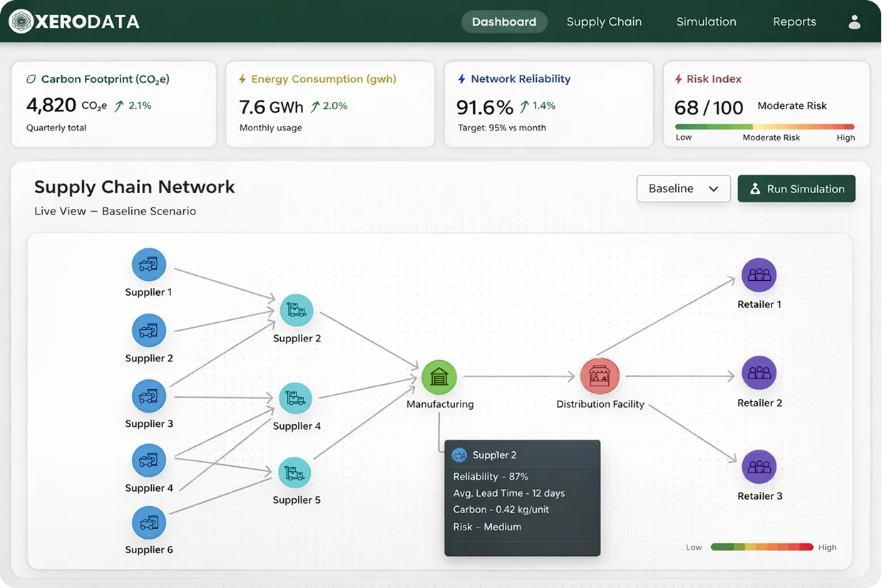The image size is (882, 588).
Task: Select the Dashboard navigation button
Action: click(504, 21)
